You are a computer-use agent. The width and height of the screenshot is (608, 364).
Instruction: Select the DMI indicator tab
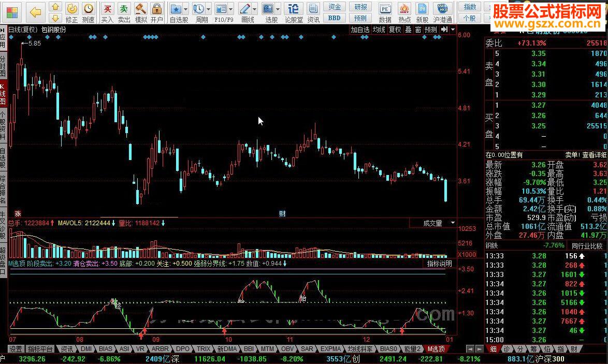point(86,349)
